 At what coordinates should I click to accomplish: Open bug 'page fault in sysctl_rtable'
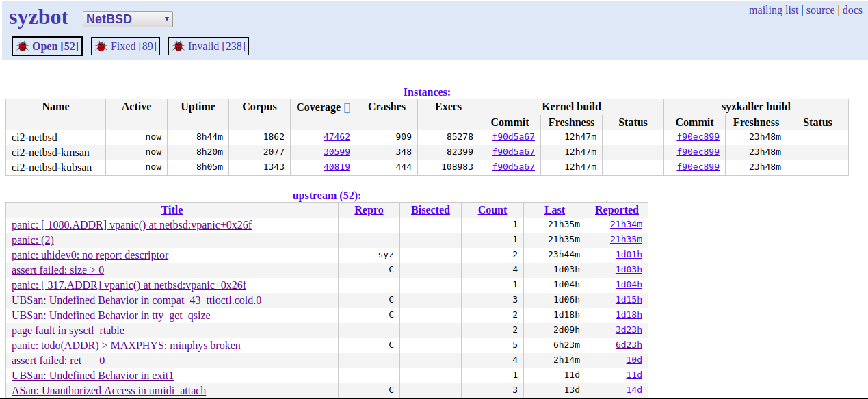point(68,331)
